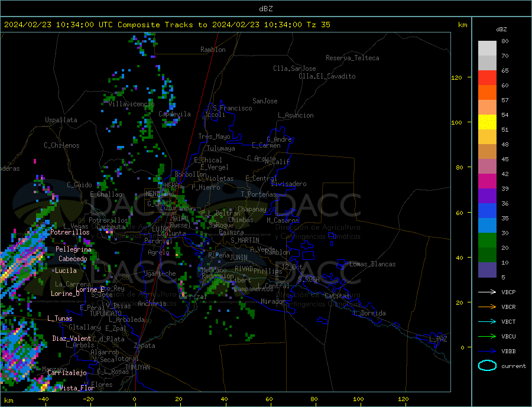Click the orange VBCR arrow legend icon
Viewport: 532px width, 407px height.
coord(487,307)
